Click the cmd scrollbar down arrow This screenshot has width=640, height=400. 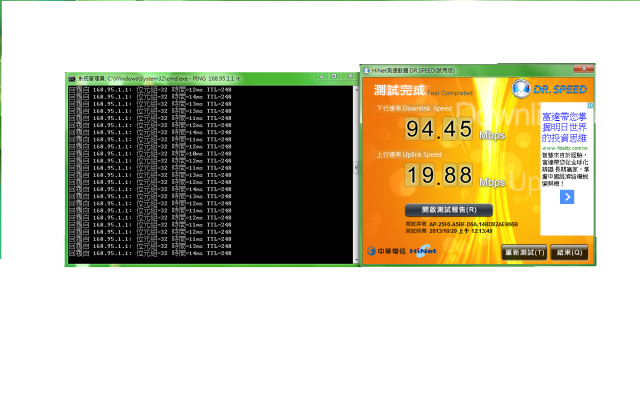356,260
